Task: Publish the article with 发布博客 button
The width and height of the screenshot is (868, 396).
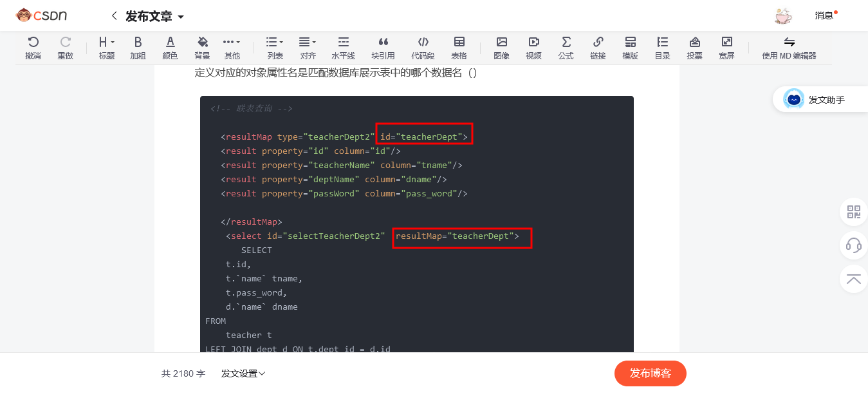Action: pyautogui.click(x=650, y=373)
